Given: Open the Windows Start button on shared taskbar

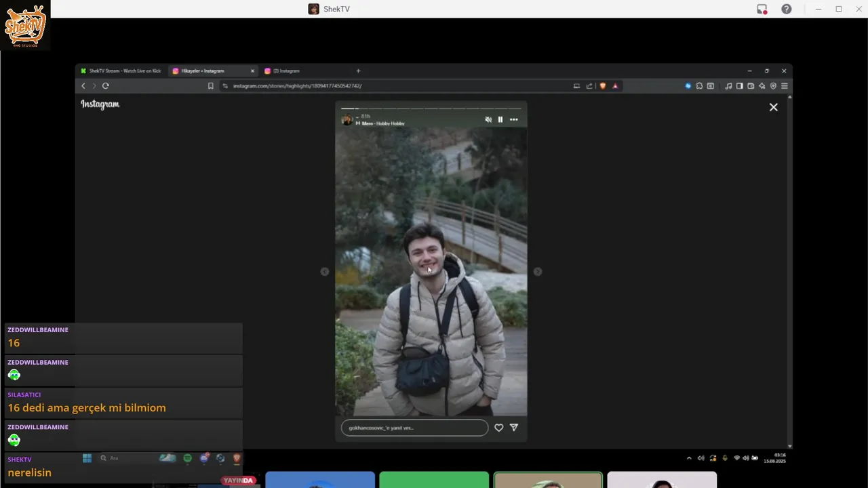Looking at the screenshot, I should tap(87, 458).
